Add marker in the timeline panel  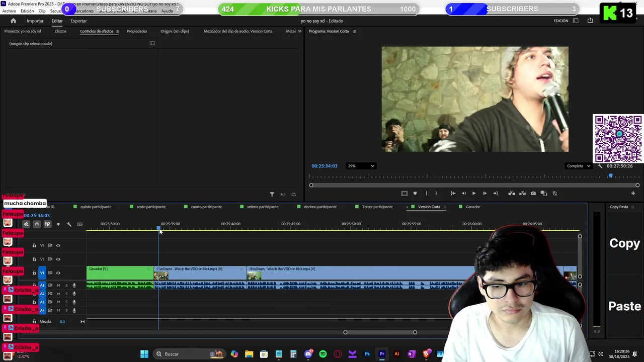tap(58, 224)
